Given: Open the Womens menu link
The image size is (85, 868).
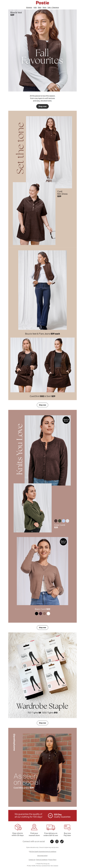Looking at the screenshot, I should [x=29, y=7].
